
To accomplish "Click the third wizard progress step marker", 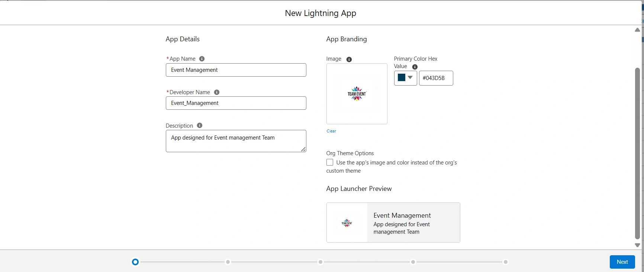I will click(321, 262).
